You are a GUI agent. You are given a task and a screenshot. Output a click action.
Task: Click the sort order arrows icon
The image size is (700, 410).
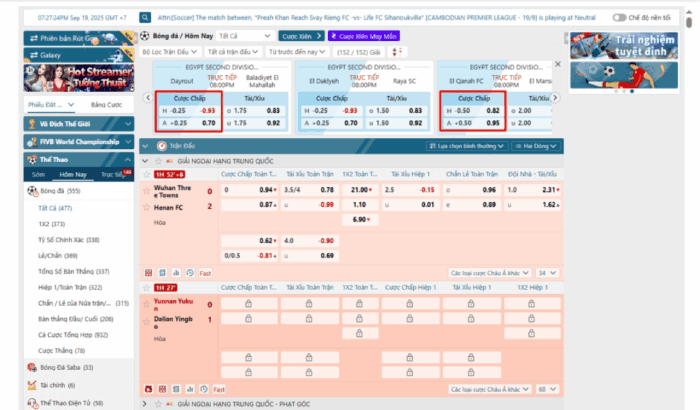pos(396,52)
